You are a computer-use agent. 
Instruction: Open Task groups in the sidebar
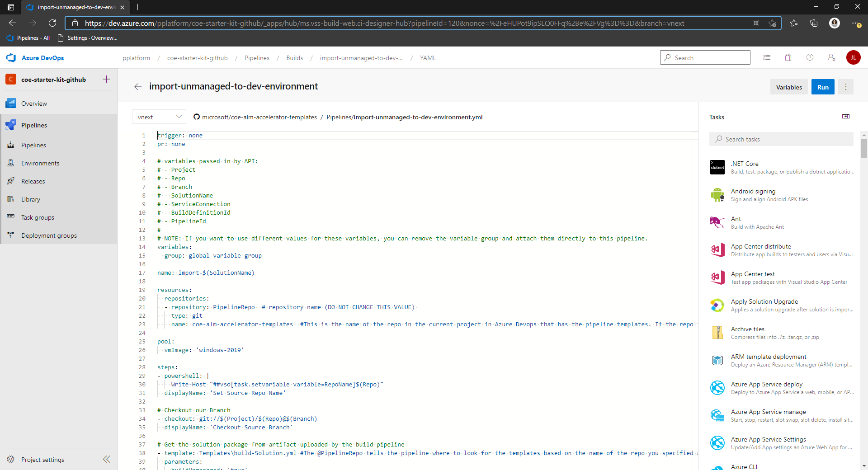click(37, 217)
